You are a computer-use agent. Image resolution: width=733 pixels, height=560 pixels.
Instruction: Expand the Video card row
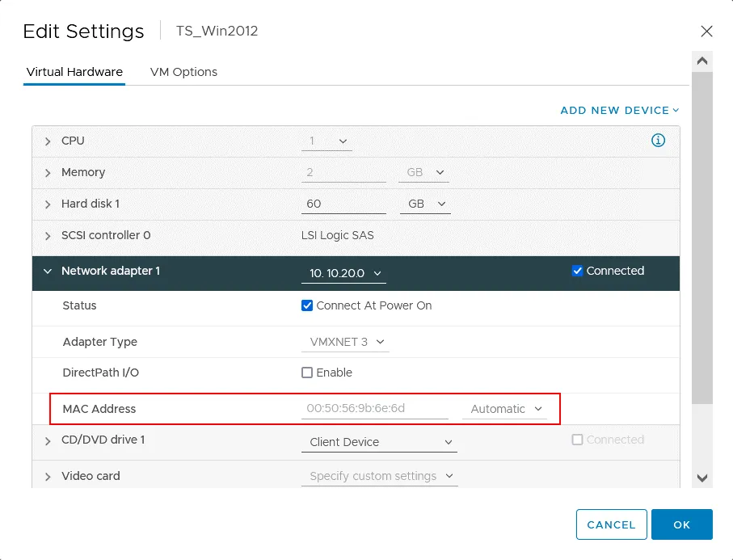point(48,477)
